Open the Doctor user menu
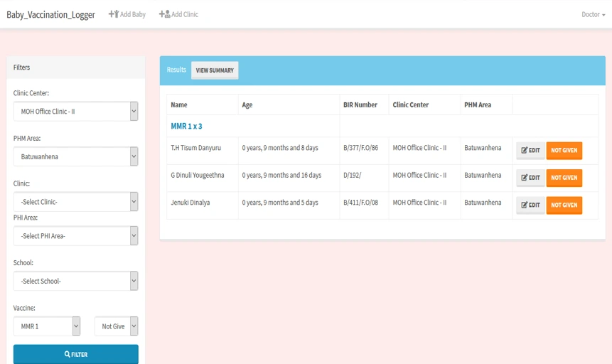The image size is (612, 364). coord(593,14)
